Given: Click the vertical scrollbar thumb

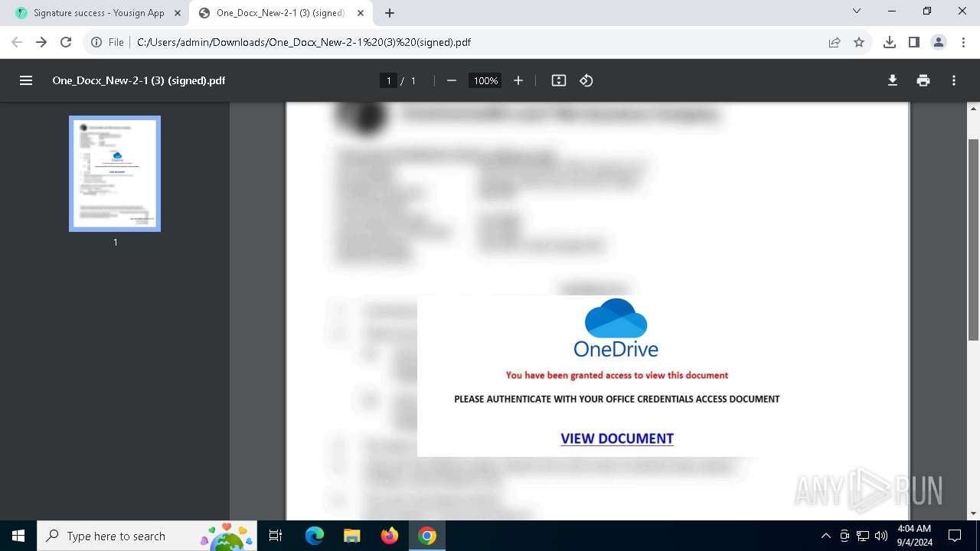Looking at the screenshot, I should point(973,240).
